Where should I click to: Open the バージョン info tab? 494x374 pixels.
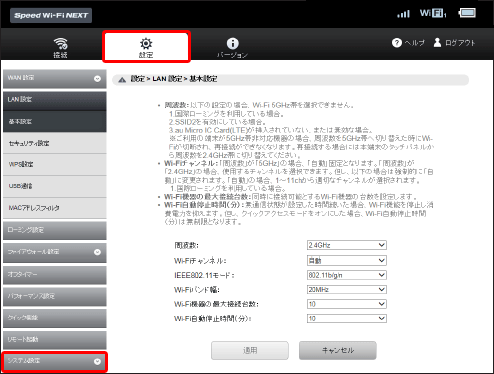click(x=232, y=47)
